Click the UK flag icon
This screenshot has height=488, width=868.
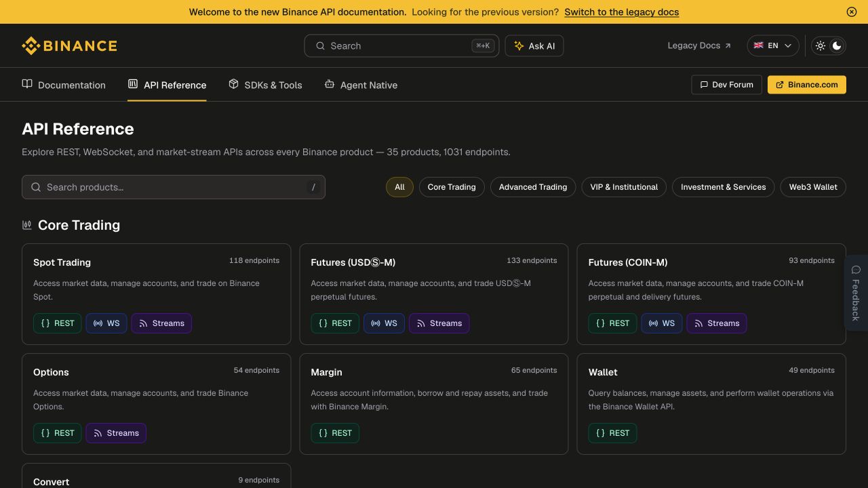point(758,45)
